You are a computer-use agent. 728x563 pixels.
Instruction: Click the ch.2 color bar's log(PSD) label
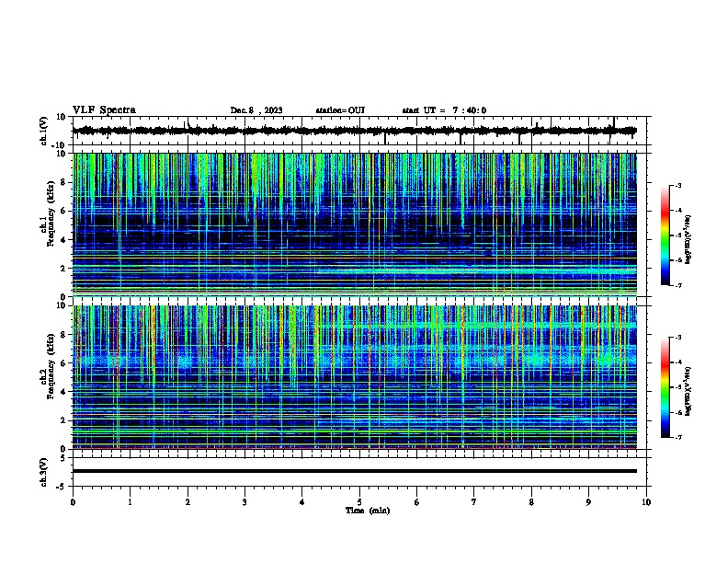(x=688, y=392)
